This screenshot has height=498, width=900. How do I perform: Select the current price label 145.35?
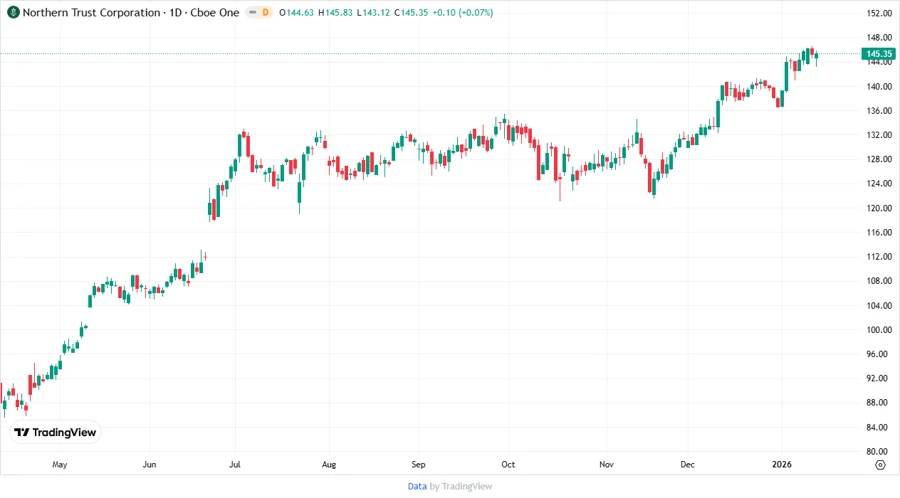click(878, 54)
